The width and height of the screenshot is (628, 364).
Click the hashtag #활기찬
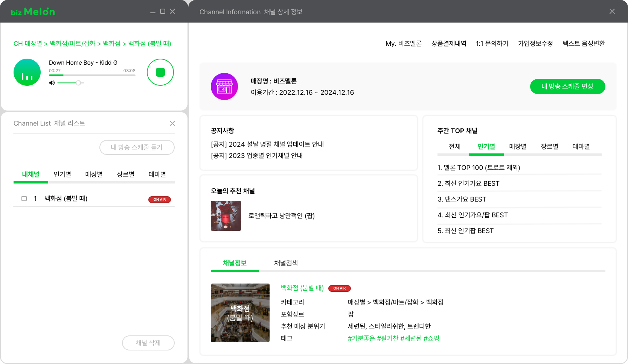pos(388,338)
